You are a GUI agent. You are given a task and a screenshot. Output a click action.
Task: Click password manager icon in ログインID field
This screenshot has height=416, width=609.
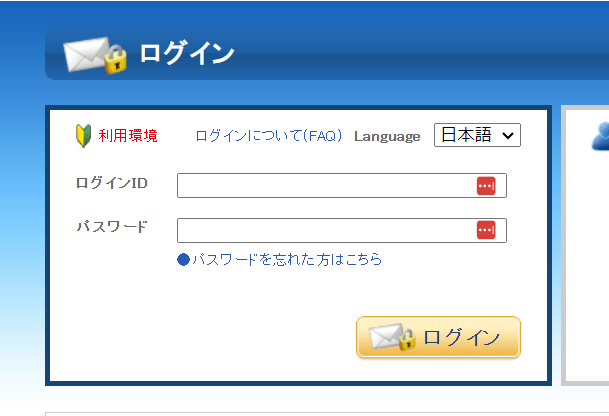tap(486, 186)
